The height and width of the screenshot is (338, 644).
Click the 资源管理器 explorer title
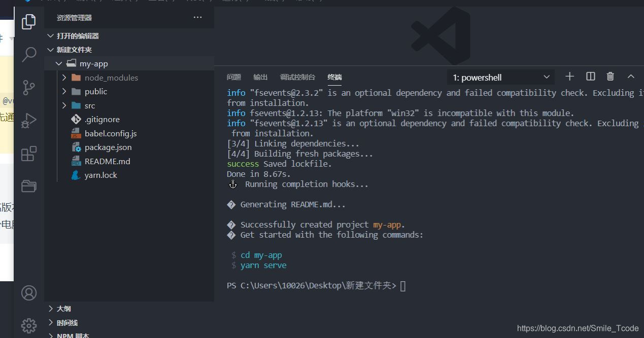pos(74,17)
